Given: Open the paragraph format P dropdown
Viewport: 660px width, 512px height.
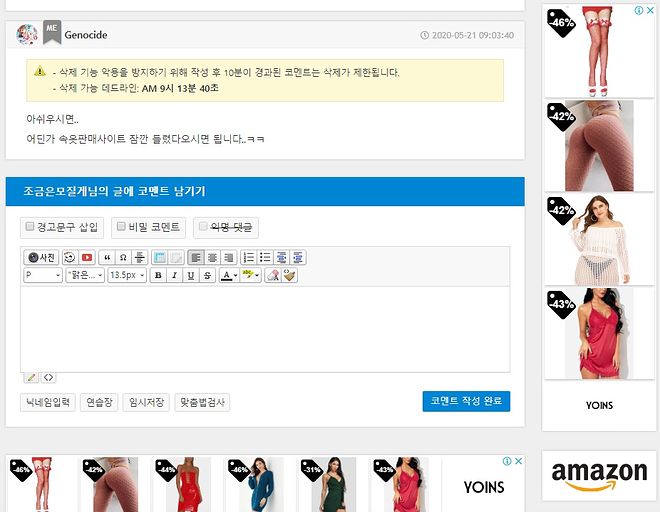Looking at the screenshot, I should click(43, 275).
